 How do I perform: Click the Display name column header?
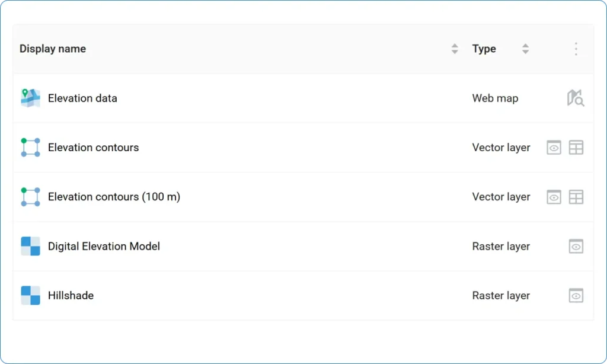(53, 49)
